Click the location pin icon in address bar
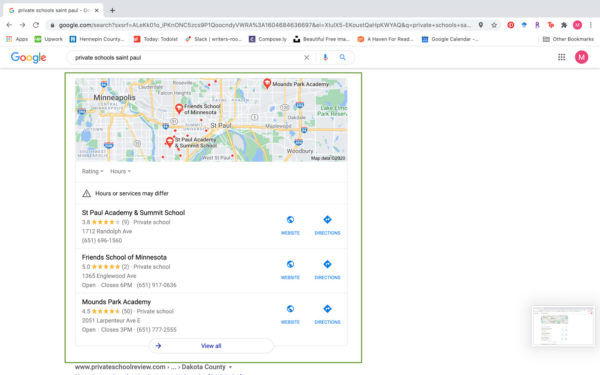Image resolution: width=600 pixels, height=375 pixels. (x=481, y=25)
